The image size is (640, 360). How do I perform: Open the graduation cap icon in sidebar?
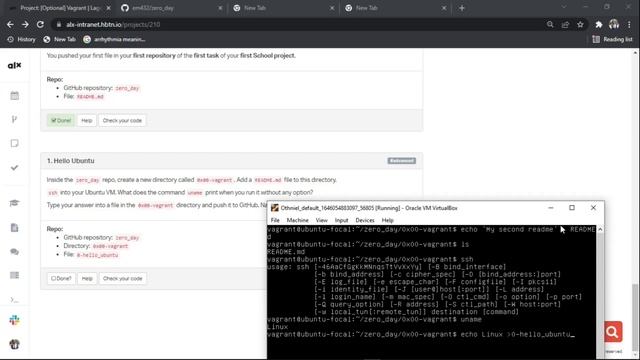point(14,203)
